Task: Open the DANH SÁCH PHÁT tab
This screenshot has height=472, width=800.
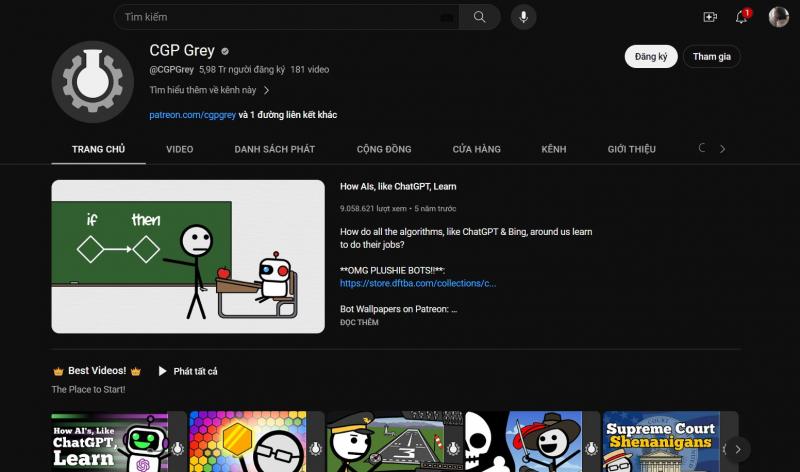Action: [274, 150]
